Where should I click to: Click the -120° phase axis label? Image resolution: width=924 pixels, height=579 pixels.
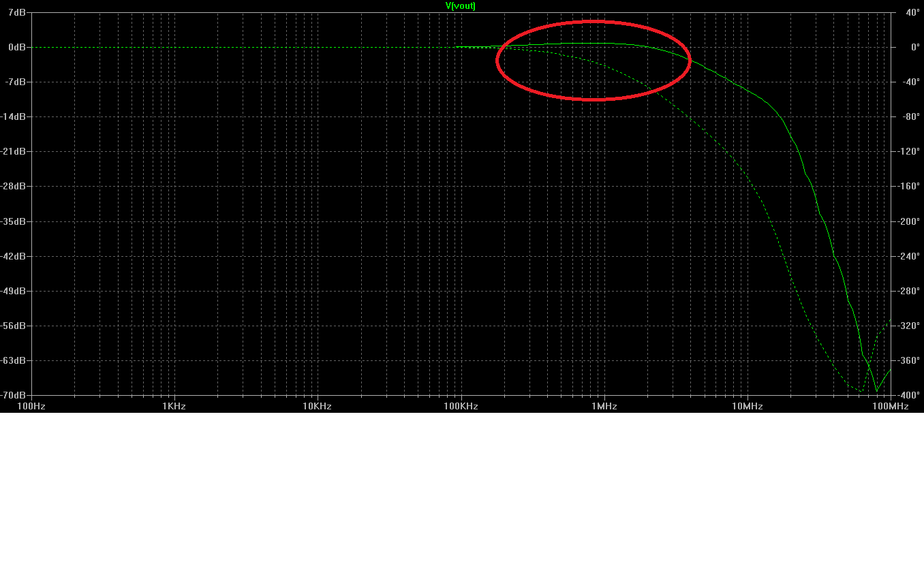[908, 151]
